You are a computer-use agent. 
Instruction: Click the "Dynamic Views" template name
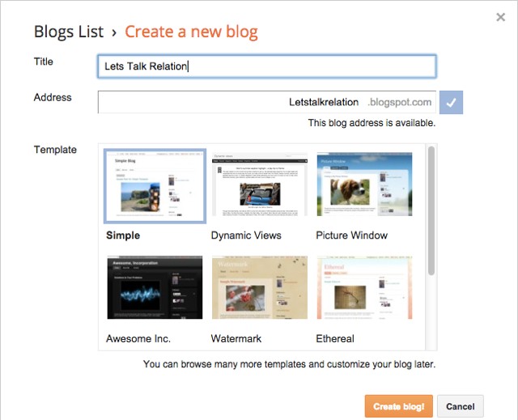pyautogui.click(x=246, y=235)
